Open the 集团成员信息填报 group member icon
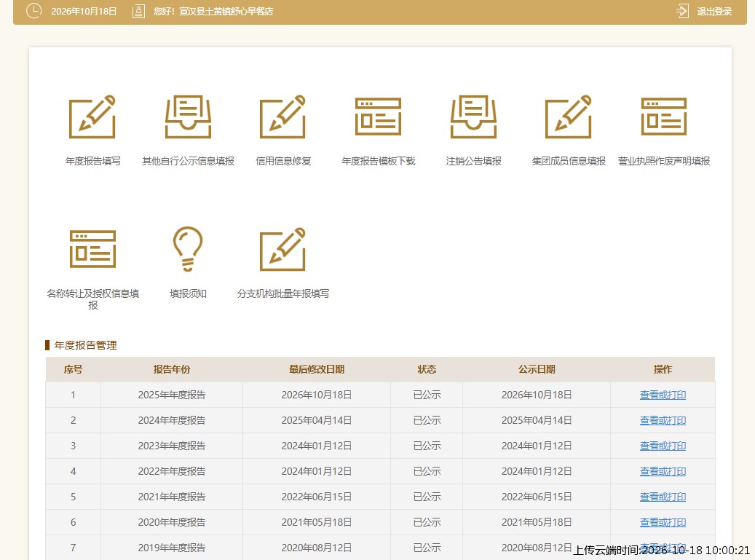Image resolution: width=755 pixels, height=560 pixels. tap(568, 117)
